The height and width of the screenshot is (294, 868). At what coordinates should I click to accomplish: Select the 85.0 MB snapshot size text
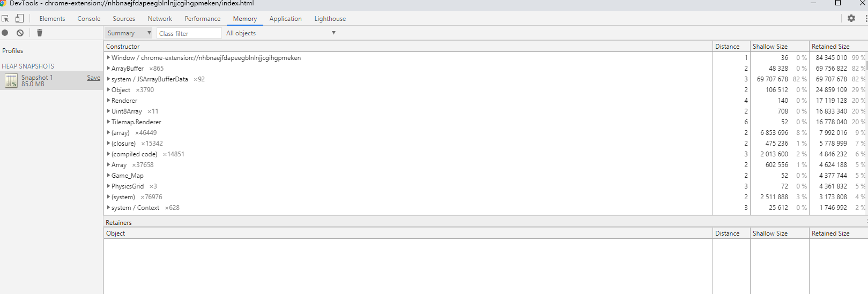pyautogui.click(x=33, y=84)
